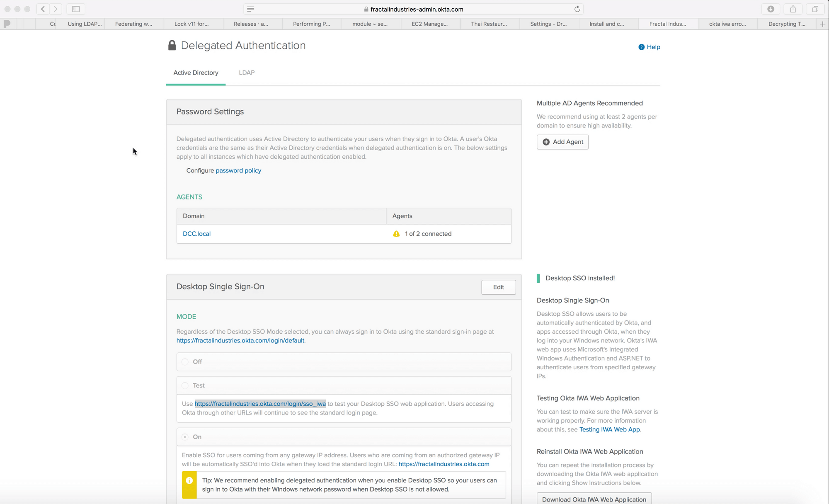Click the warning triangle icon on DCC.local row
Viewport: 829px width, 504px height.
click(396, 233)
